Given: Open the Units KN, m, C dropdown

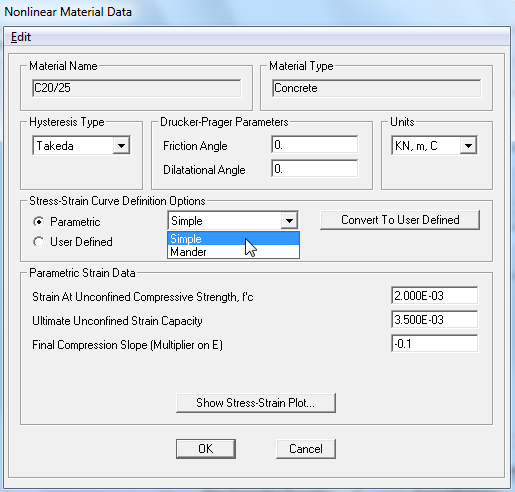Looking at the screenshot, I should [x=434, y=145].
